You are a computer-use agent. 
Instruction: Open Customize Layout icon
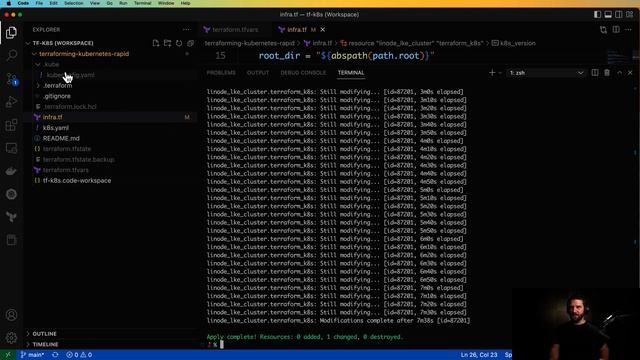coord(630,15)
